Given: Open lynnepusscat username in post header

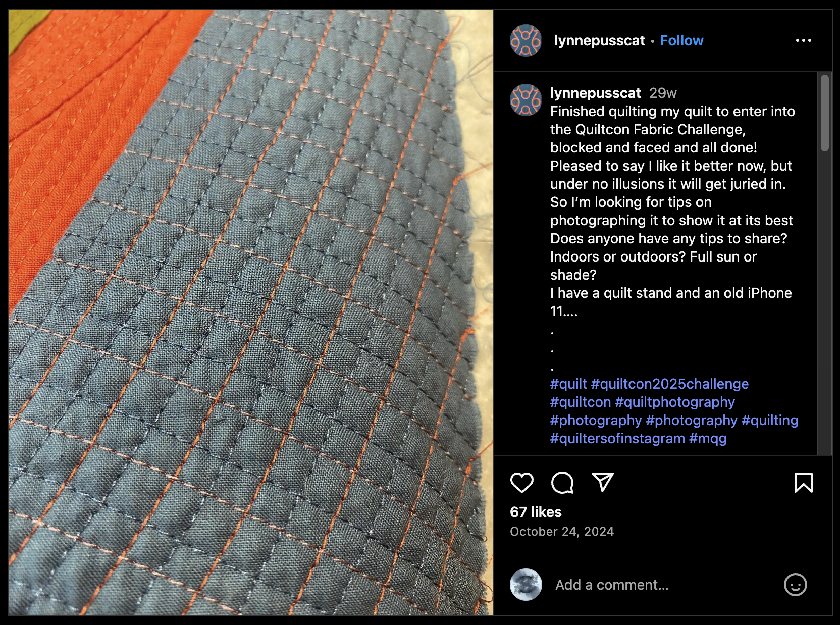Looking at the screenshot, I should 599,40.
